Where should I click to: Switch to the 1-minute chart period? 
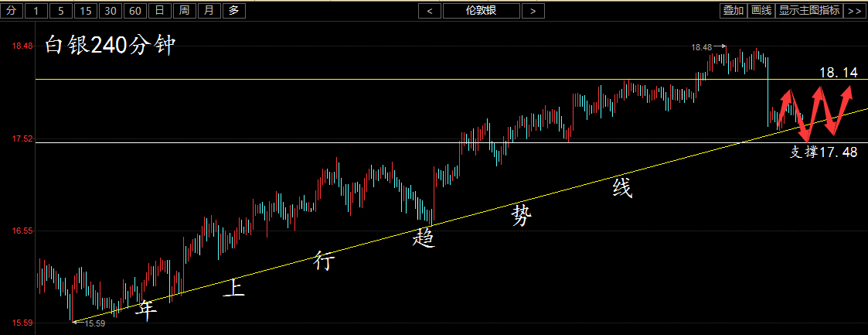point(37,10)
